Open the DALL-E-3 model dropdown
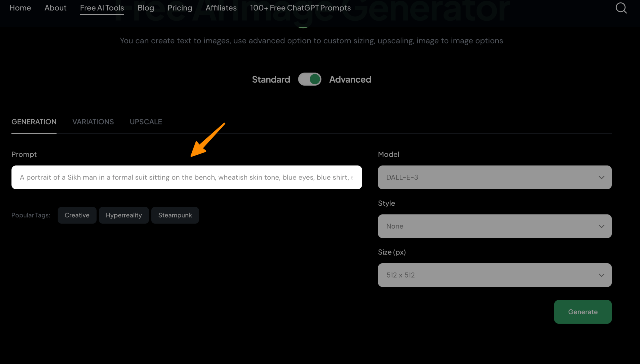 (494, 177)
